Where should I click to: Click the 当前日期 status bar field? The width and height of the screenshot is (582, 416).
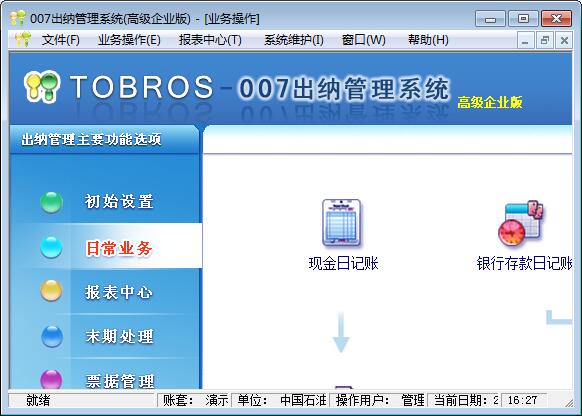coord(464,400)
